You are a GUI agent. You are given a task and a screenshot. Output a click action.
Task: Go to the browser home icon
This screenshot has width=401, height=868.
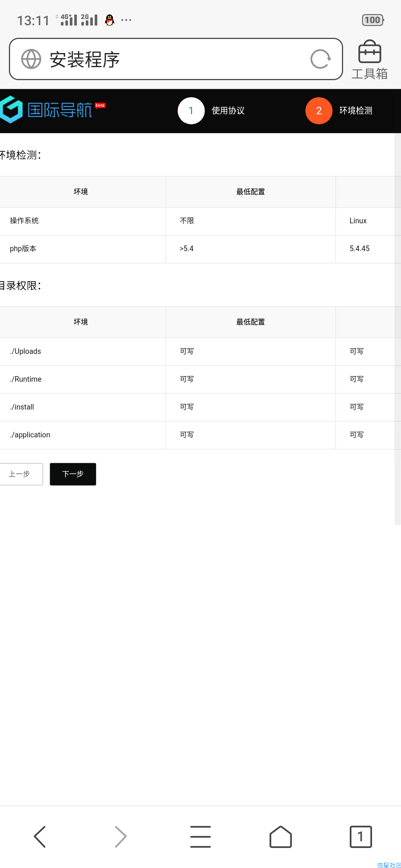click(281, 836)
